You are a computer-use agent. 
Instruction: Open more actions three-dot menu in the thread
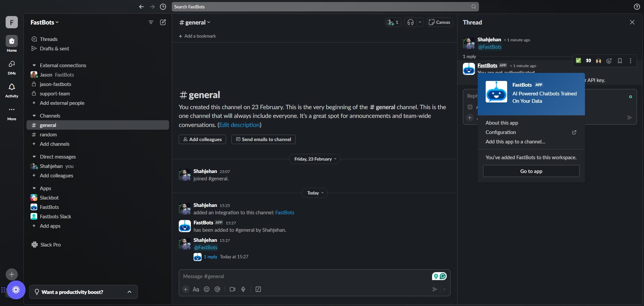[x=631, y=61]
